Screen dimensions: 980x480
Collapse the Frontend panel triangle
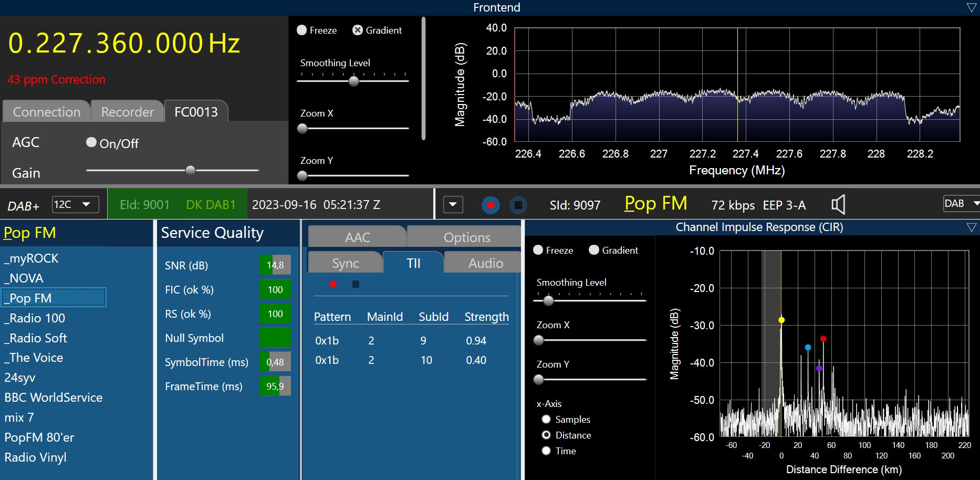click(971, 7)
